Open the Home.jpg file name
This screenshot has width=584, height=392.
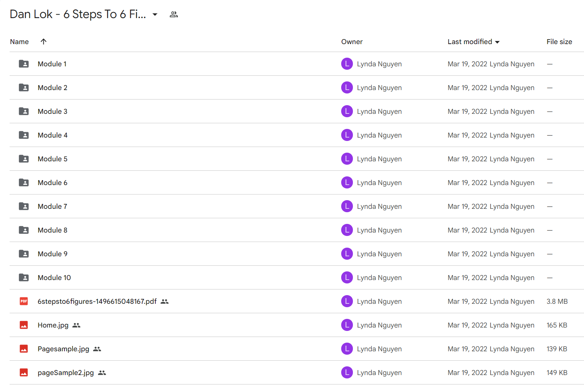click(53, 325)
